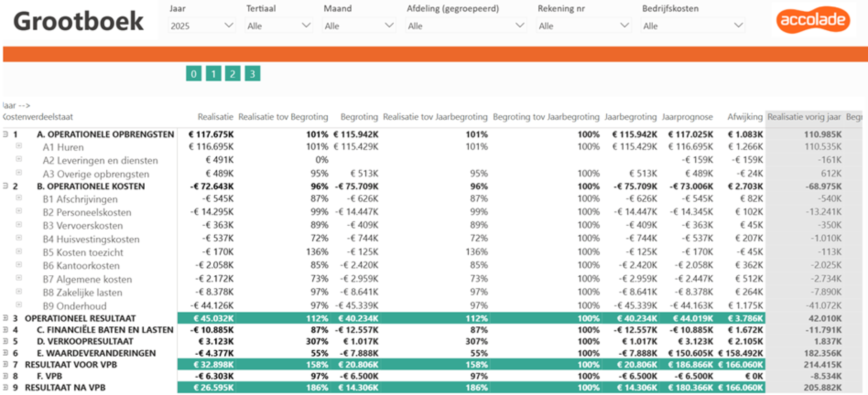The width and height of the screenshot is (868, 395).
Task: Expand the A1 Huren row
Action: (x=19, y=146)
